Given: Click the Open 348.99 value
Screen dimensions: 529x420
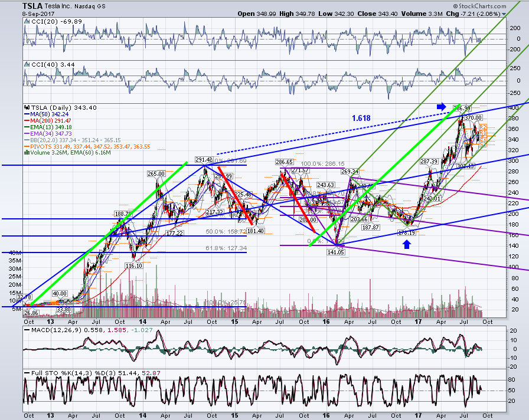Looking at the screenshot, I should 257,14.
